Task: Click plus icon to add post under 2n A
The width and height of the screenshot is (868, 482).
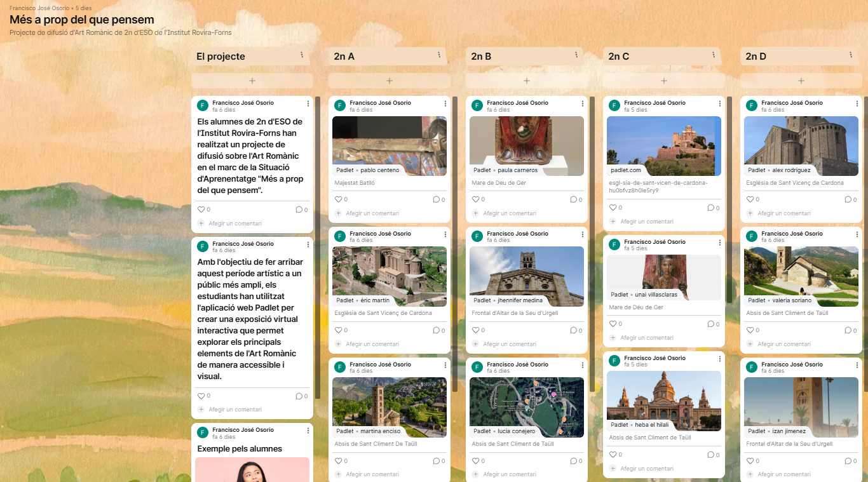Action: (389, 81)
